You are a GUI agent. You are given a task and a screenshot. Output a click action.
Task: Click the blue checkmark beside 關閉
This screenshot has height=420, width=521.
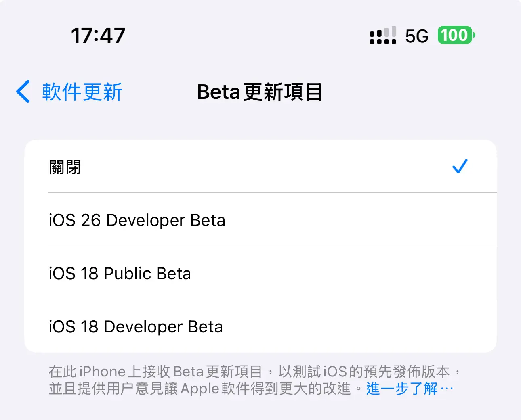460,166
